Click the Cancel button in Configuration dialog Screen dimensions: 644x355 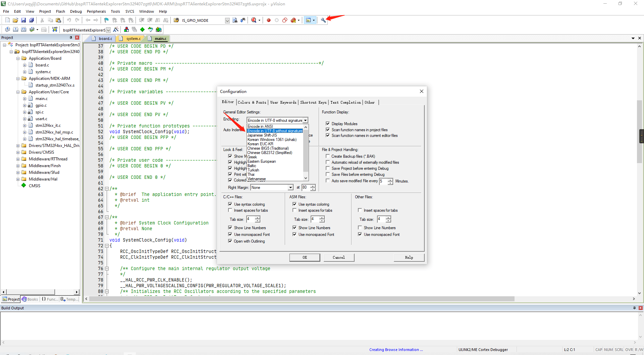(x=339, y=257)
